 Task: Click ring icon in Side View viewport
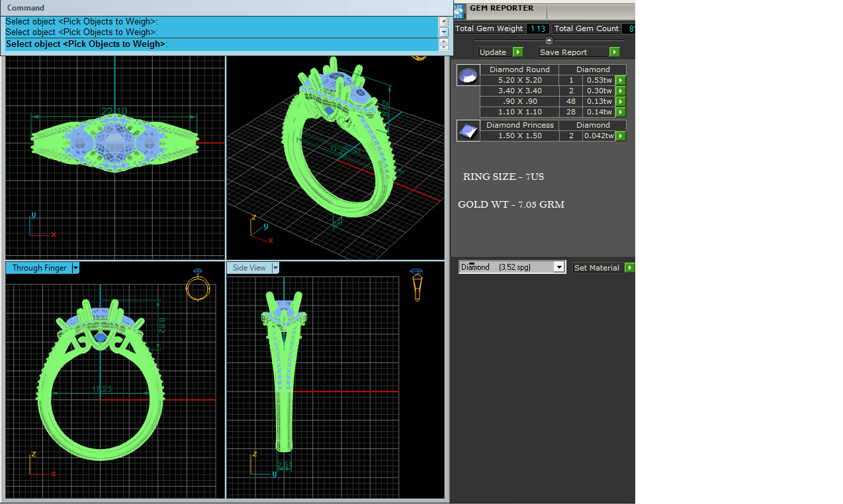point(416,285)
